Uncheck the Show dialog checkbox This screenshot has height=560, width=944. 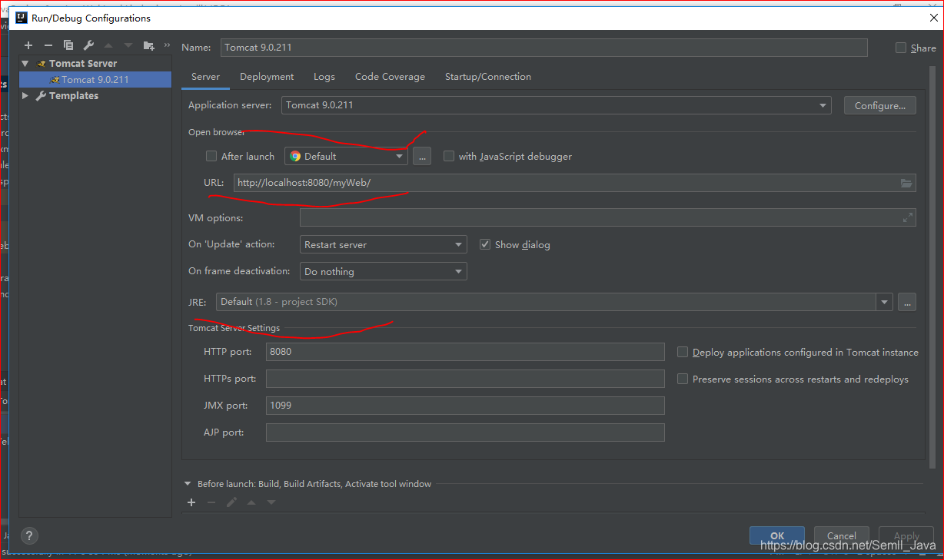click(x=485, y=244)
